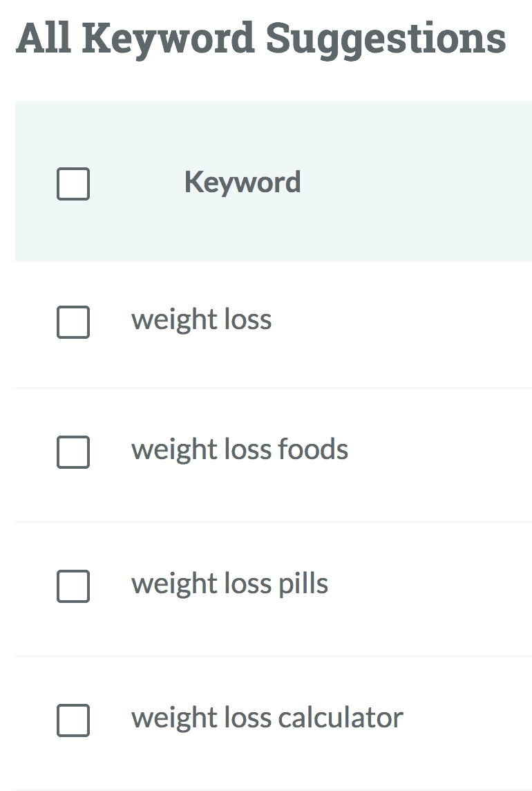
Task: Click the "weight loss pills" keyword text
Action: tap(229, 584)
